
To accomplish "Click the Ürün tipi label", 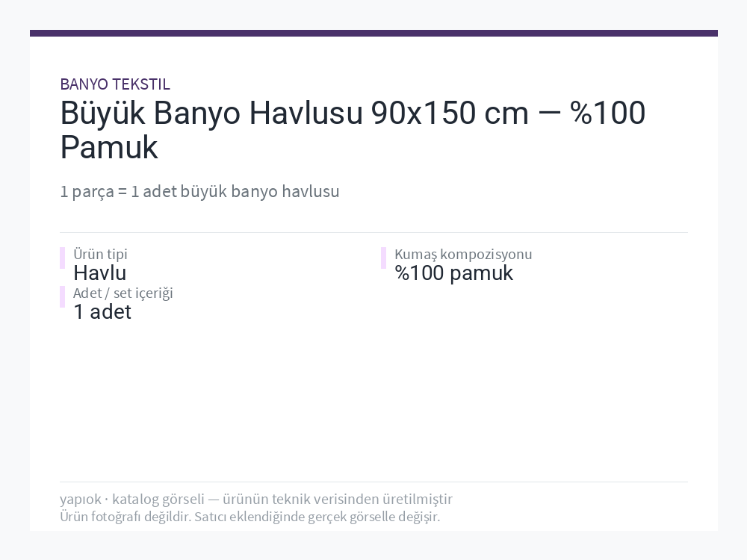I will pyautogui.click(x=100, y=254).
